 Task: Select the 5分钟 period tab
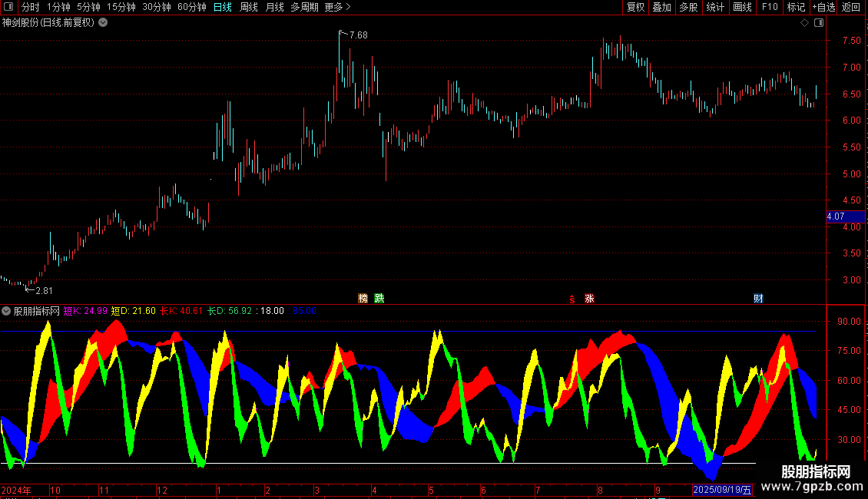(88, 7)
